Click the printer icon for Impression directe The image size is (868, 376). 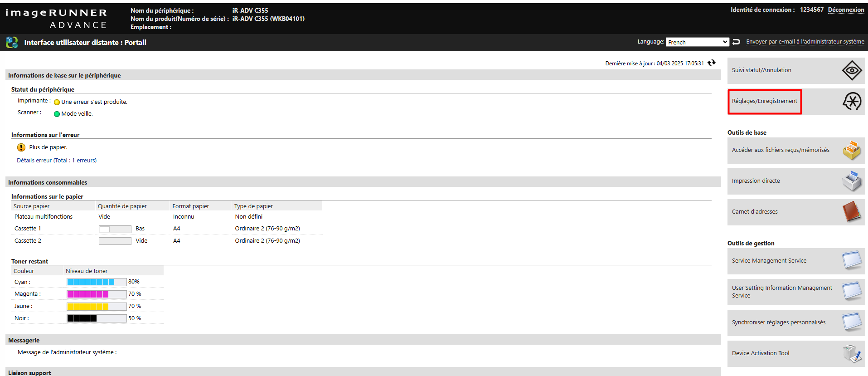tap(852, 181)
